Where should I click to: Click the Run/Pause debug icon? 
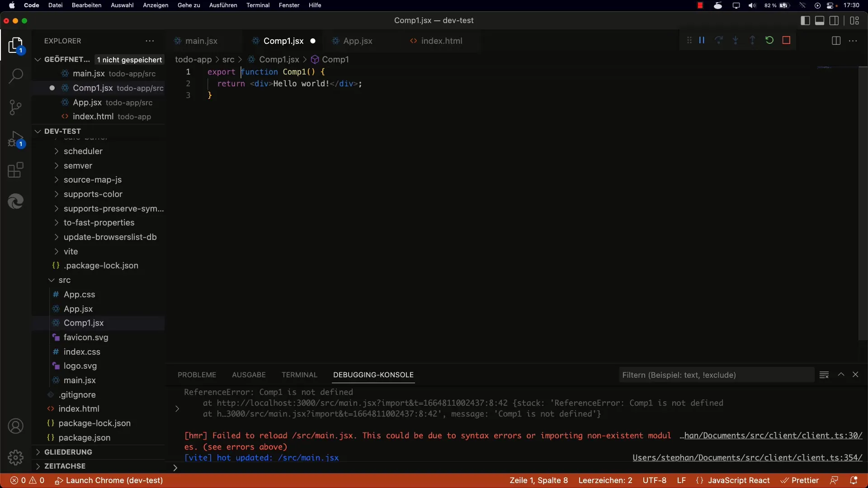702,40
